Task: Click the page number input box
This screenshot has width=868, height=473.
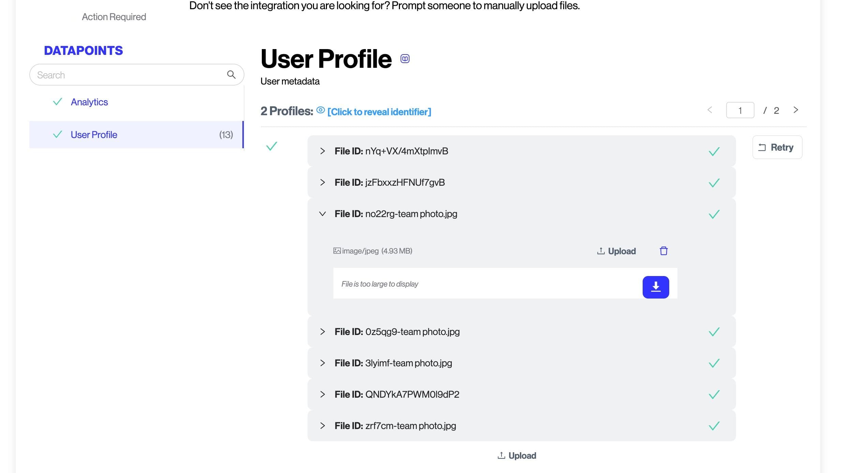Action: click(739, 110)
